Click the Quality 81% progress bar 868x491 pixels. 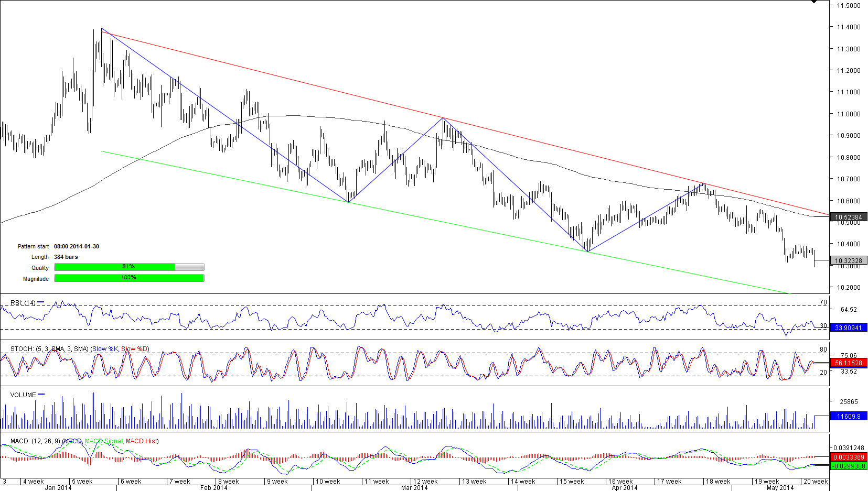point(129,267)
